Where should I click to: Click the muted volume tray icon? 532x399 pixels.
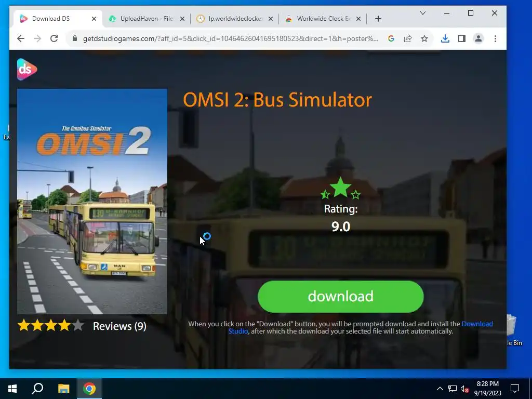465,389
